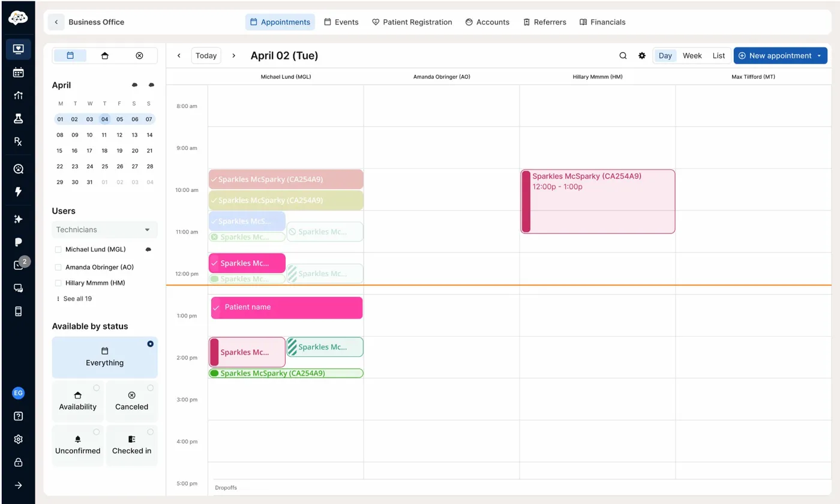840x504 pixels.
Task: Click the Rx prescriptions sidebar icon
Action: point(18,142)
